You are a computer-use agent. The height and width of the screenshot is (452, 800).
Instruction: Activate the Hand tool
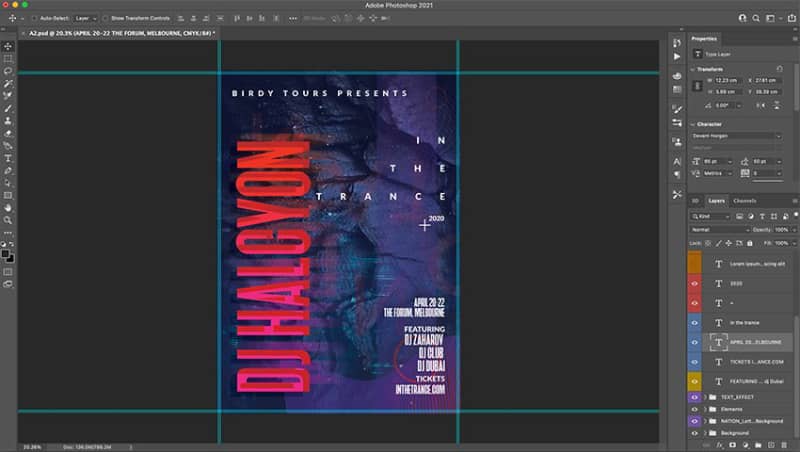(x=8, y=208)
